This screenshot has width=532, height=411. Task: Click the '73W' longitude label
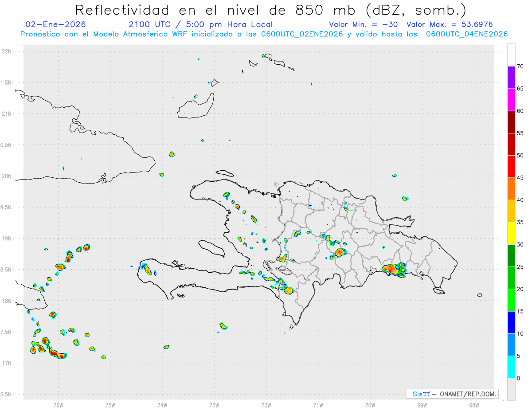coord(214,405)
